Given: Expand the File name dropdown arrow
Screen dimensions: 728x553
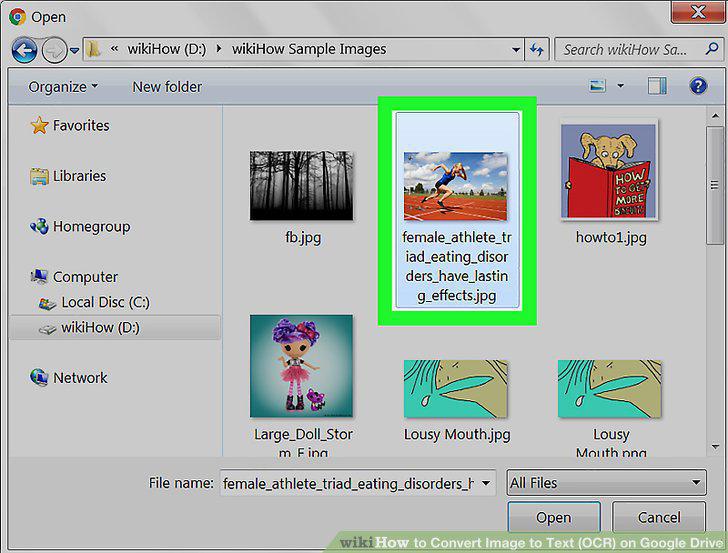Looking at the screenshot, I should pos(486,483).
